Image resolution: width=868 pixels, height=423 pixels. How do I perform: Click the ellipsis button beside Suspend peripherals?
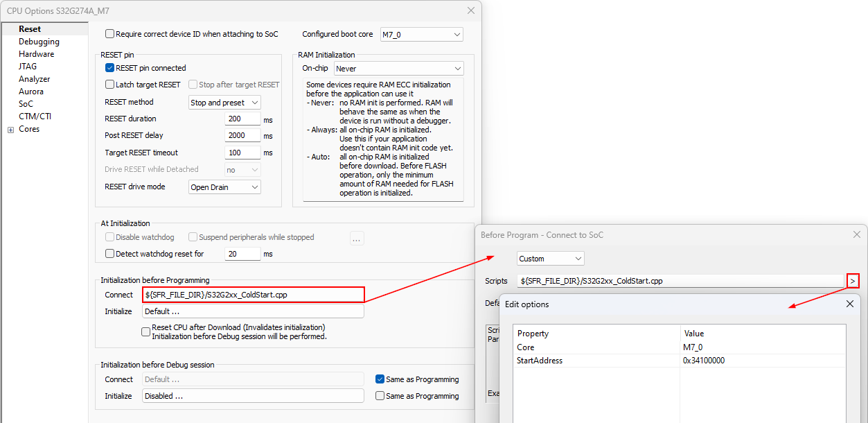357,239
